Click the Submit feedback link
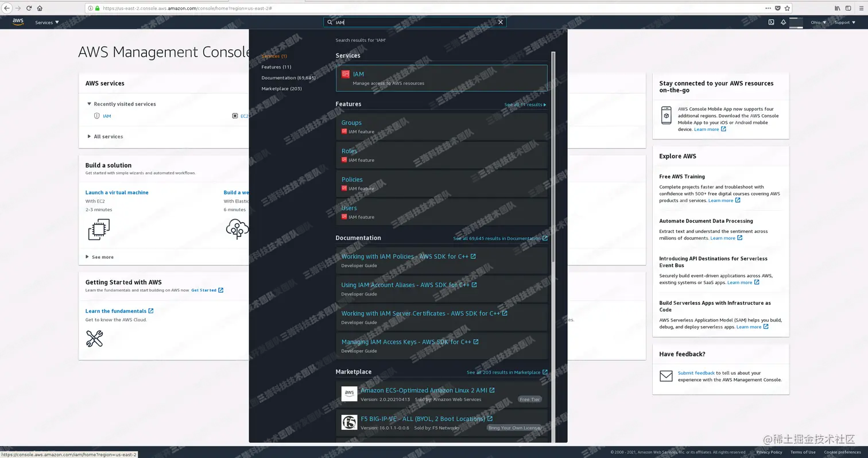868x458 pixels. (x=696, y=373)
